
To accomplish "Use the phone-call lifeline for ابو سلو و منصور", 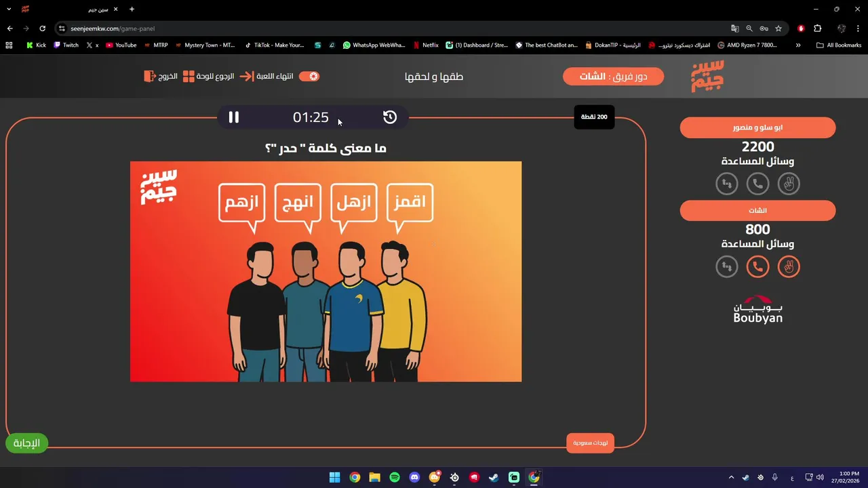I will (x=757, y=184).
